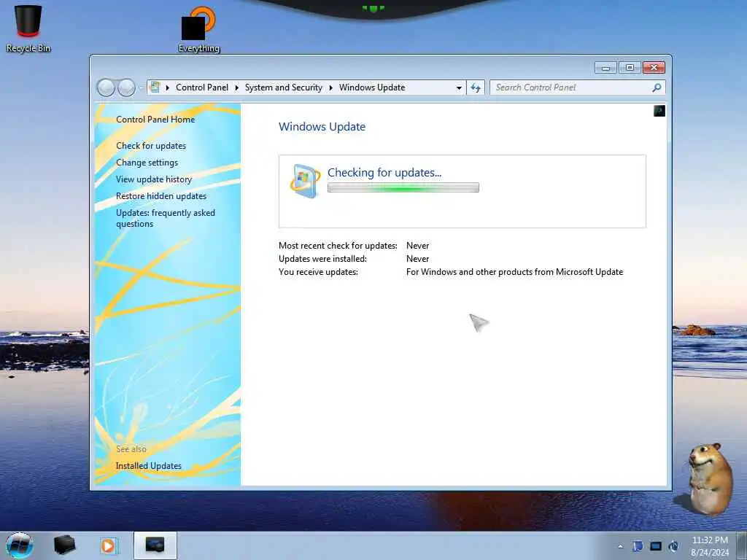Click the Show desktop strip
The height and width of the screenshot is (560, 747).
742,545
